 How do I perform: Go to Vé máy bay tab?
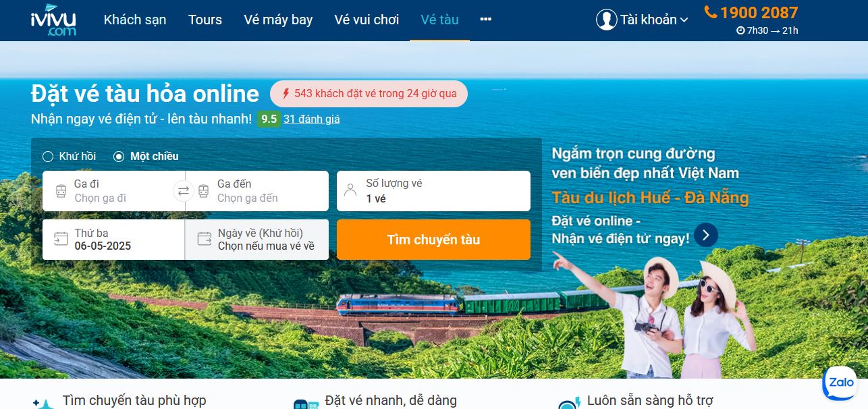coord(278,20)
